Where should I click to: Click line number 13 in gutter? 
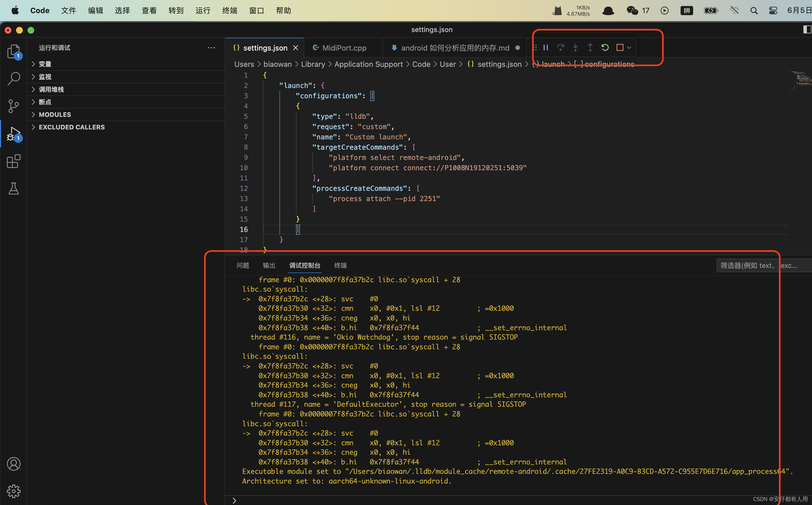[243, 199]
